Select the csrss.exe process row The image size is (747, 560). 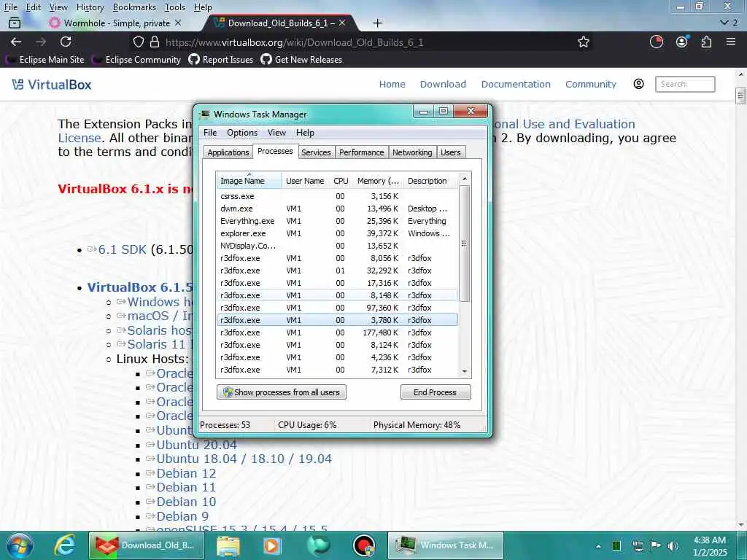tap(336, 196)
